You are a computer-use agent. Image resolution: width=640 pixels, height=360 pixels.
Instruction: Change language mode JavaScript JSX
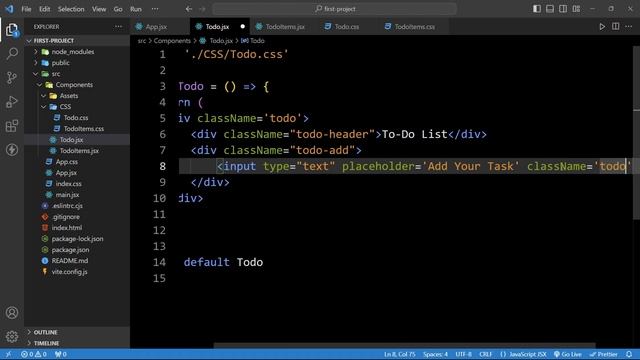[523, 354]
